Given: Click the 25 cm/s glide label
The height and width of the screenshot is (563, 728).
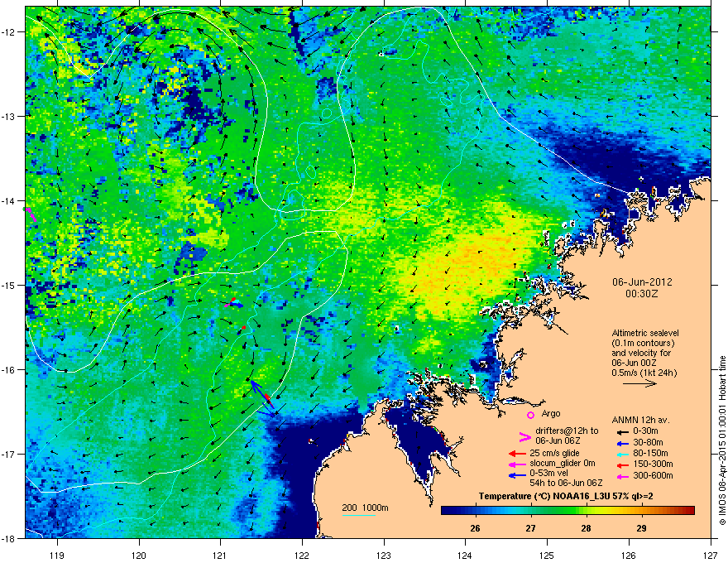Looking at the screenshot, I should pos(554,453).
